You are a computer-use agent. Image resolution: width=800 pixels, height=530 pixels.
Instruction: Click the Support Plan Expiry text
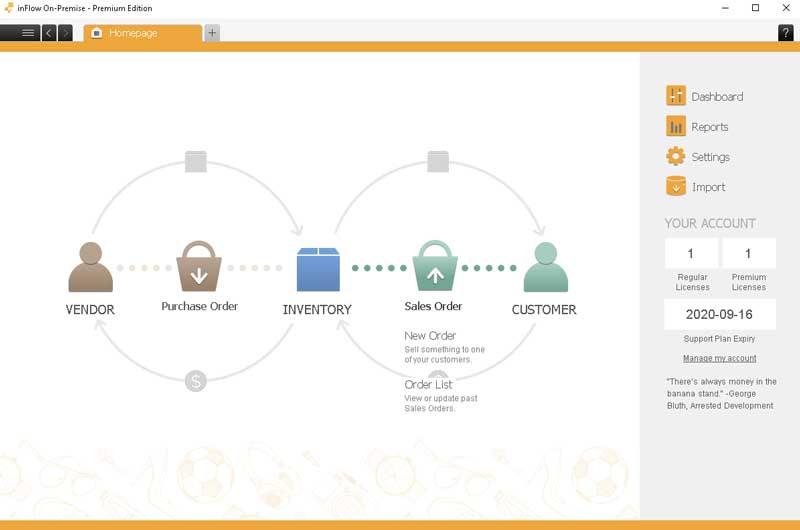click(x=719, y=339)
